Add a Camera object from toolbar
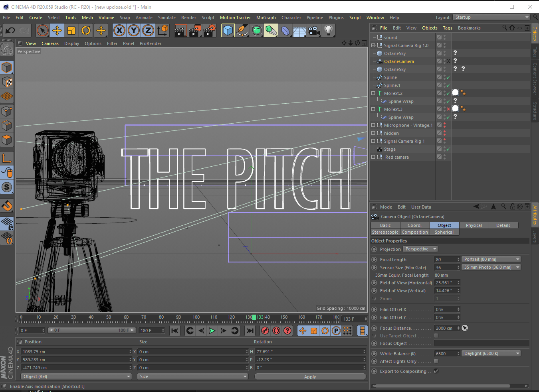This screenshot has width=539, height=392. (314, 30)
